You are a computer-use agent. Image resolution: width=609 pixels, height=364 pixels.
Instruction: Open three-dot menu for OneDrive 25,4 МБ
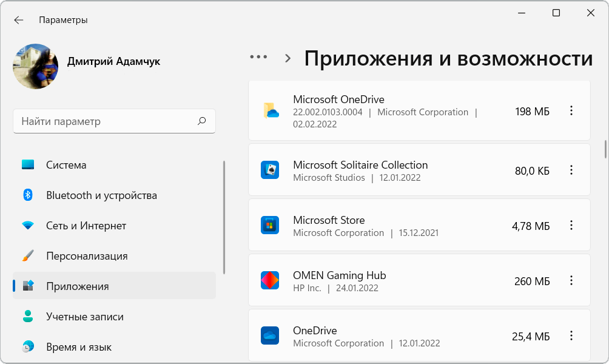tap(571, 335)
